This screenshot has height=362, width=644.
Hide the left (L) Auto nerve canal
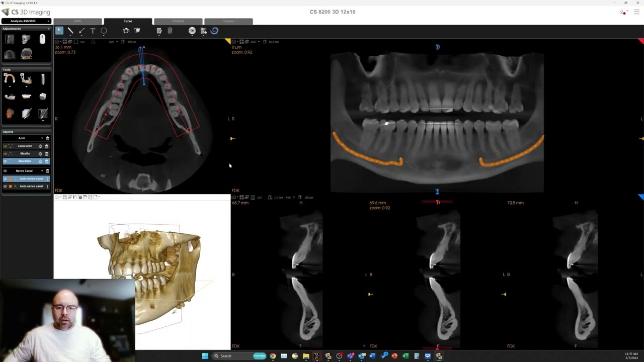pyautogui.click(x=5, y=178)
